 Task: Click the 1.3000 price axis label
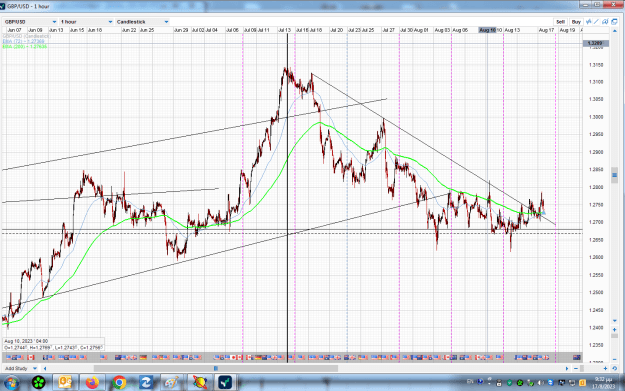[x=596, y=117]
